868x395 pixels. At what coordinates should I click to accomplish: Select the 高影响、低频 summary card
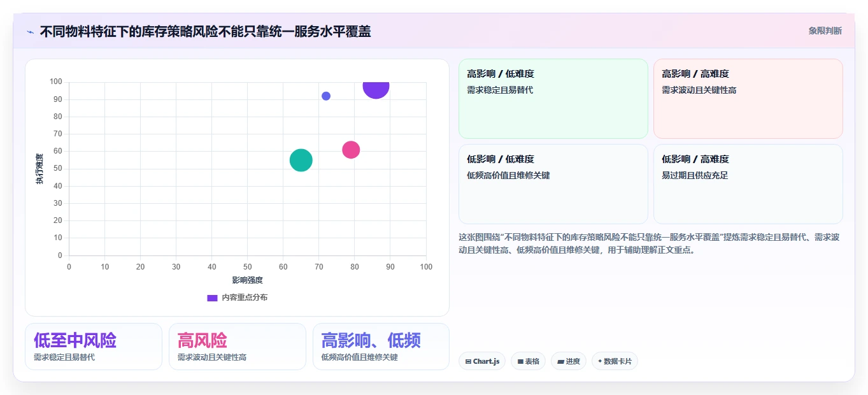pyautogui.click(x=381, y=347)
